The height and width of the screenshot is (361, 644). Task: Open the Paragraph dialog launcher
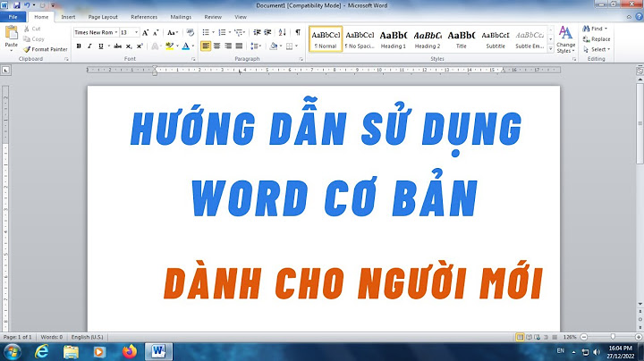click(x=301, y=60)
